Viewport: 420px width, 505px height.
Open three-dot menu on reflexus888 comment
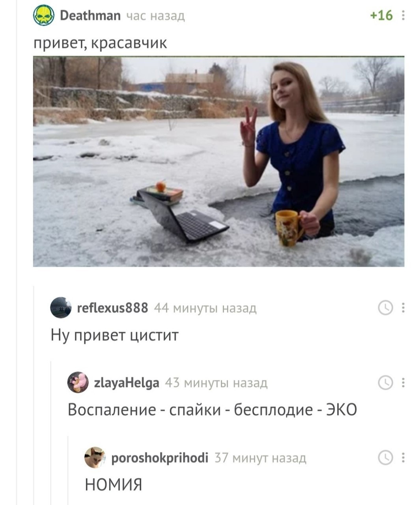pyautogui.click(x=403, y=307)
